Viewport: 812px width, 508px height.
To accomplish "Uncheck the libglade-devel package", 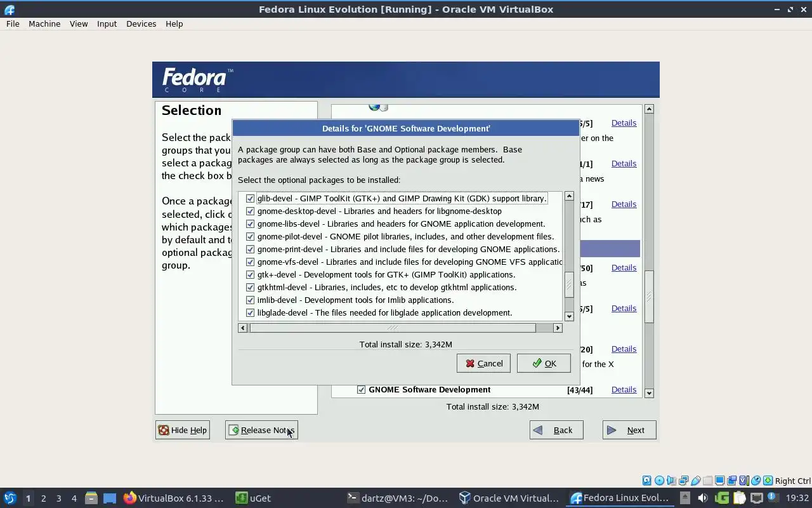I will (x=250, y=312).
